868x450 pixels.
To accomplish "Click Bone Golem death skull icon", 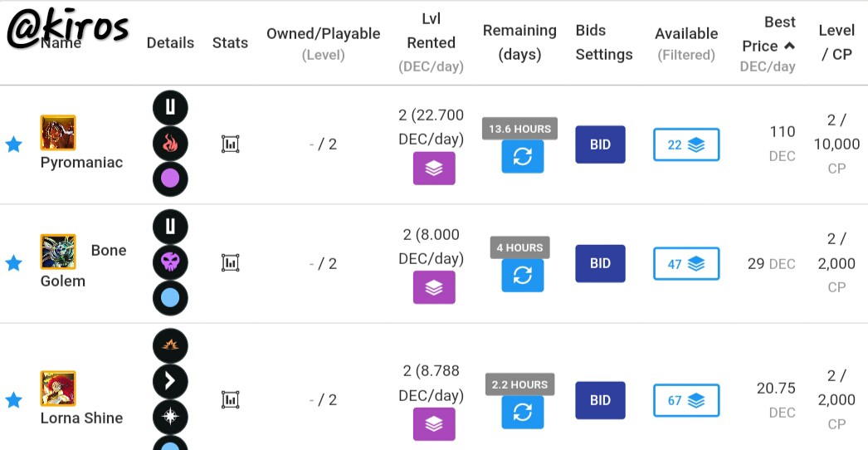I will (170, 262).
